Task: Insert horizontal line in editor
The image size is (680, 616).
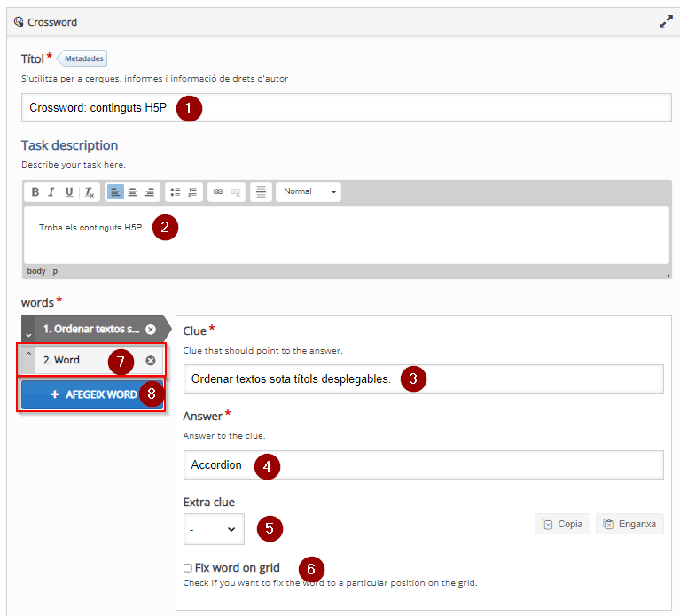Action: coord(261,191)
